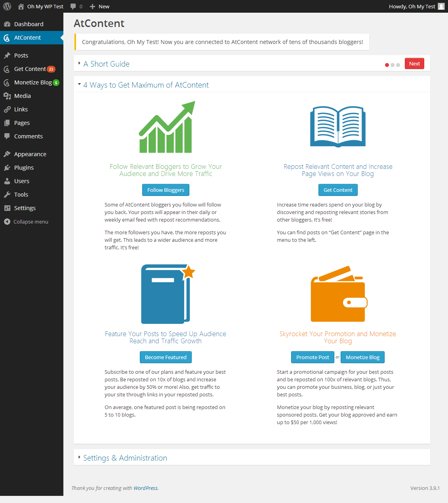This screenshot has width=448, height=503.
Task: Open Links menu label
Action: 21,109
